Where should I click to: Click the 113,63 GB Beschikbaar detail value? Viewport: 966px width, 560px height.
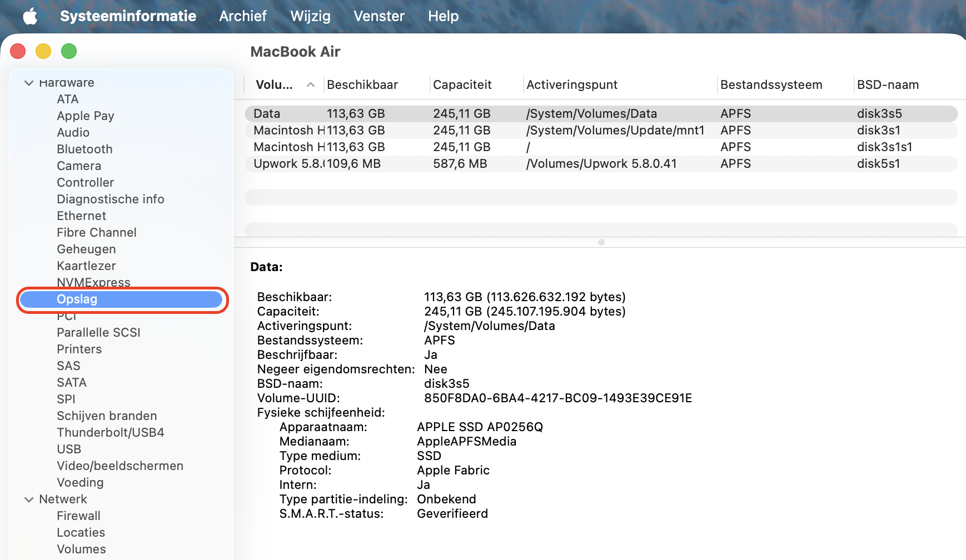(525, 297)
